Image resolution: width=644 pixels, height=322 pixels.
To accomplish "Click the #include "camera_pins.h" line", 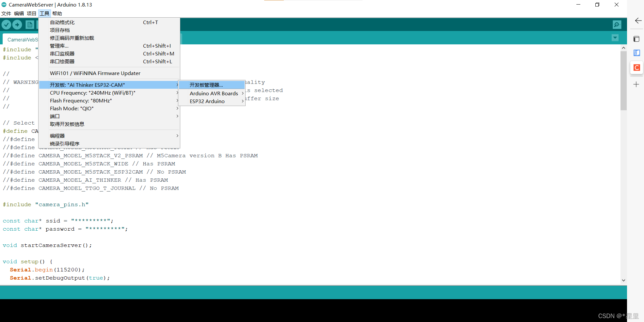I will [46, 205].
